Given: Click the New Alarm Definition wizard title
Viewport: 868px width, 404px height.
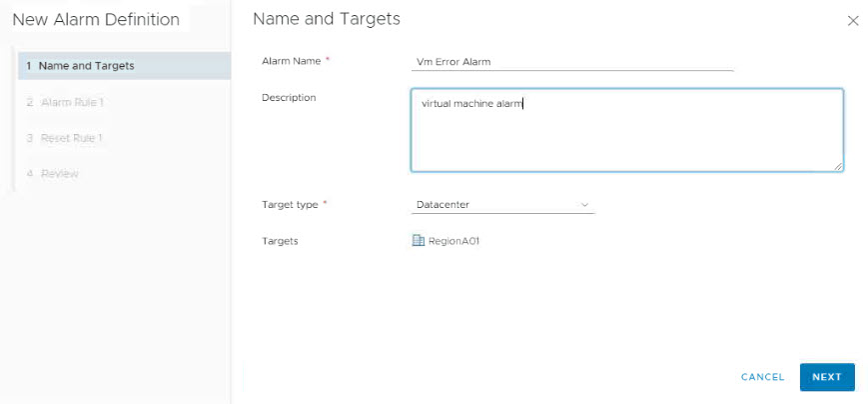Looking at the screenshot, I should [96, 20].
